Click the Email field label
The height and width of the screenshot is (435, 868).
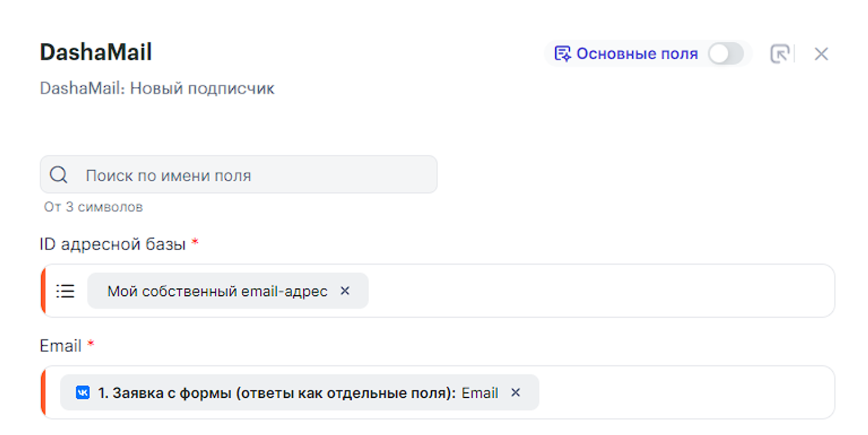pos(61,346)
